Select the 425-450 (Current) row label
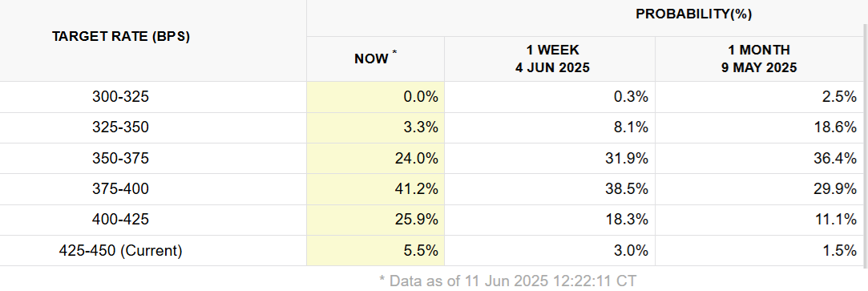This screenshot has width=868, height=291. point(121,251)
